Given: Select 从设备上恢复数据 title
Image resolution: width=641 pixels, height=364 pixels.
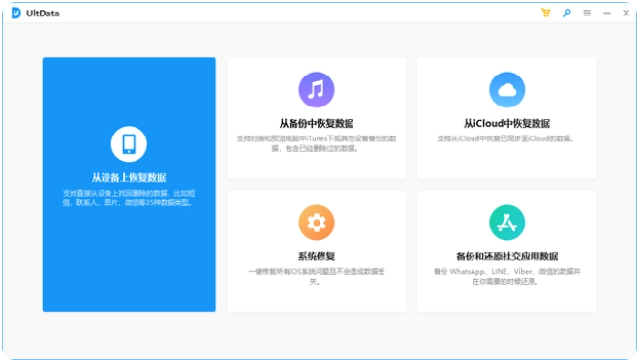Looking at the screenshot, I should 129,178.
